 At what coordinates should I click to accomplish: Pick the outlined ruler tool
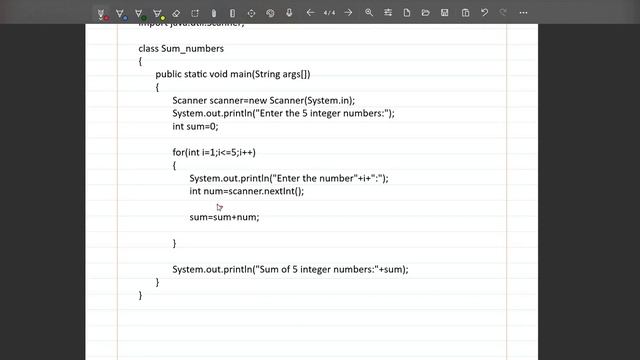232,13
